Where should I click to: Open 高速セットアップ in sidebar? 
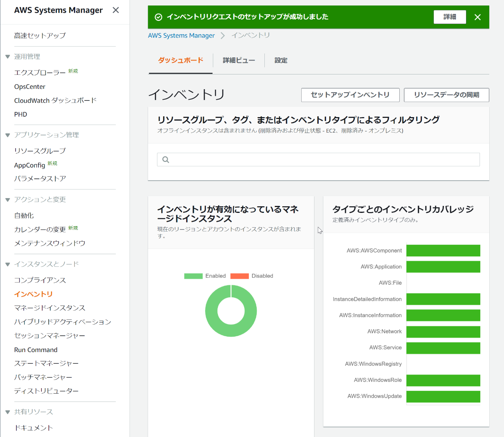tap(40, 36)
